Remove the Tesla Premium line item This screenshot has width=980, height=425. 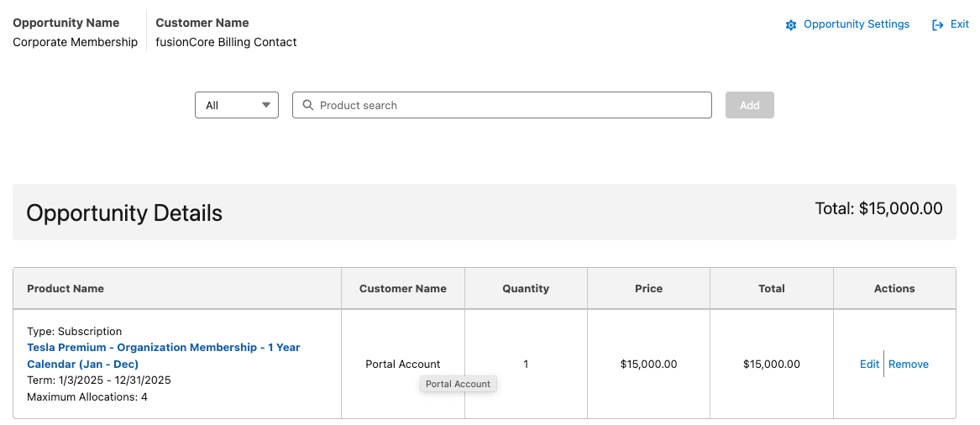click(x=908, y=364)
